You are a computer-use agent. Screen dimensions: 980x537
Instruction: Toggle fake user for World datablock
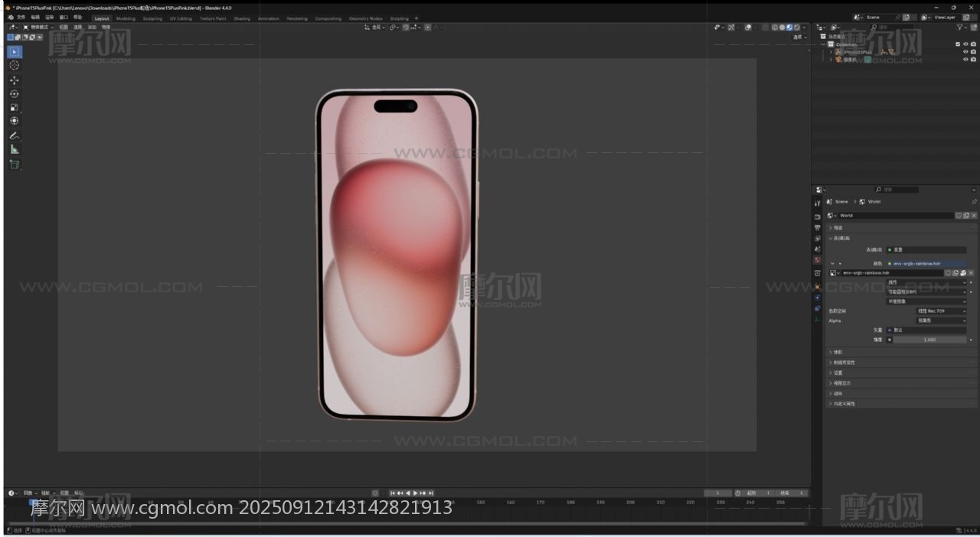958,216
